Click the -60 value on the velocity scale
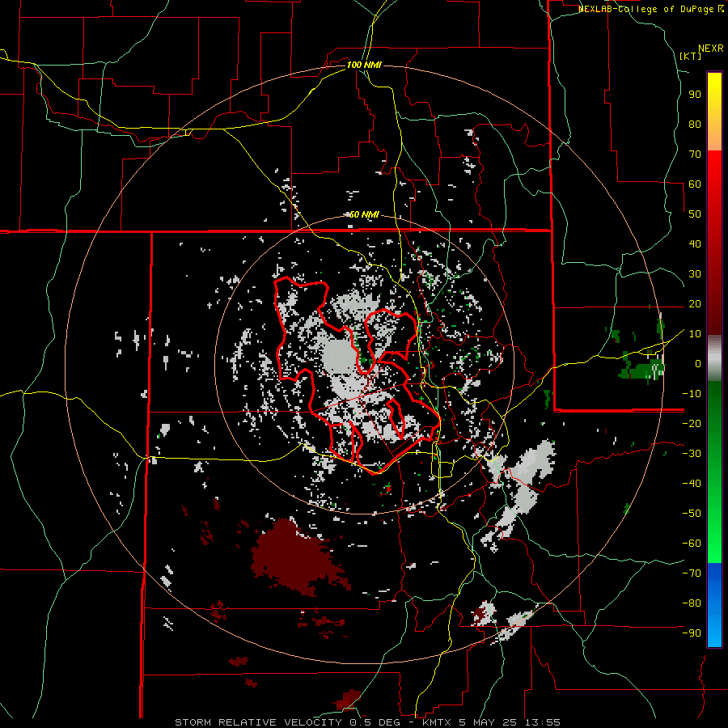Screen dimensions: 728x728 (x=692, y=544)
